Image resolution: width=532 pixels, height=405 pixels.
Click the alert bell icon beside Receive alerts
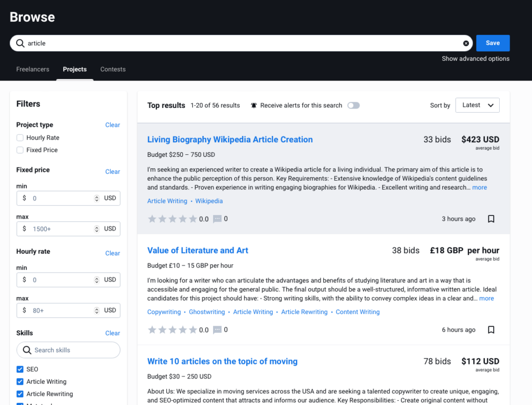point(254,105)
